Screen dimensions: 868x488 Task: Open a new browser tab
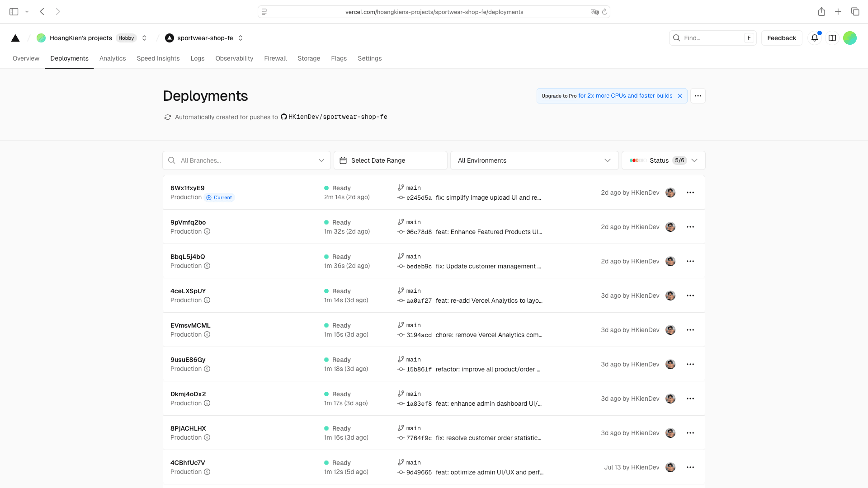[838, 12]
